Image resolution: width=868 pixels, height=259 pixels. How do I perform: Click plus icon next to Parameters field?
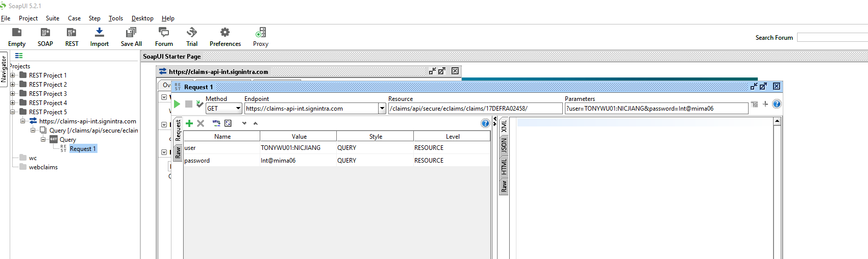click(x=765, y=104)
